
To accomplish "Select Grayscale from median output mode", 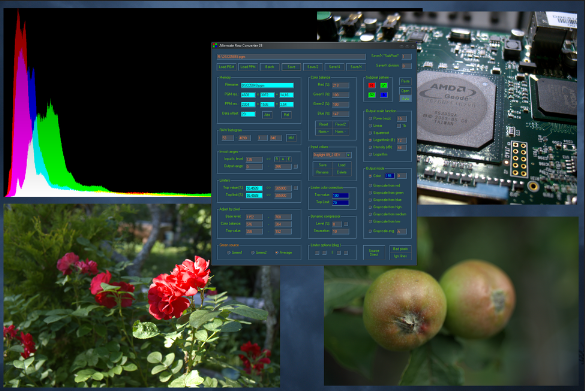I will point(388,215).
